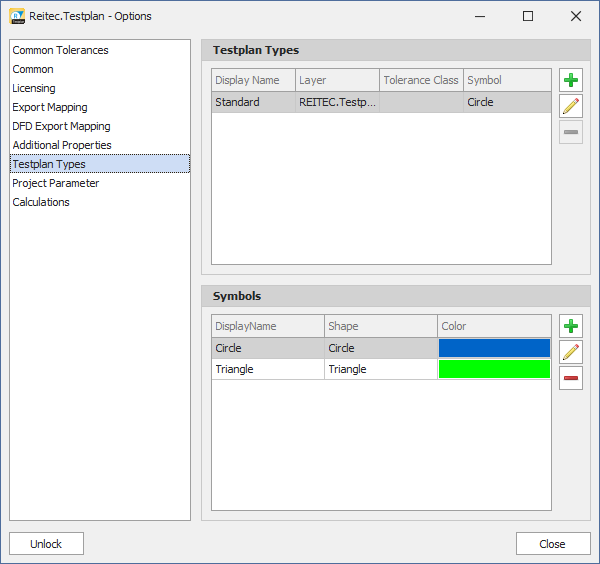Add a new symbol using green plus
The width and height of the screenshot is (600, 564).
[x=571, y=327]
